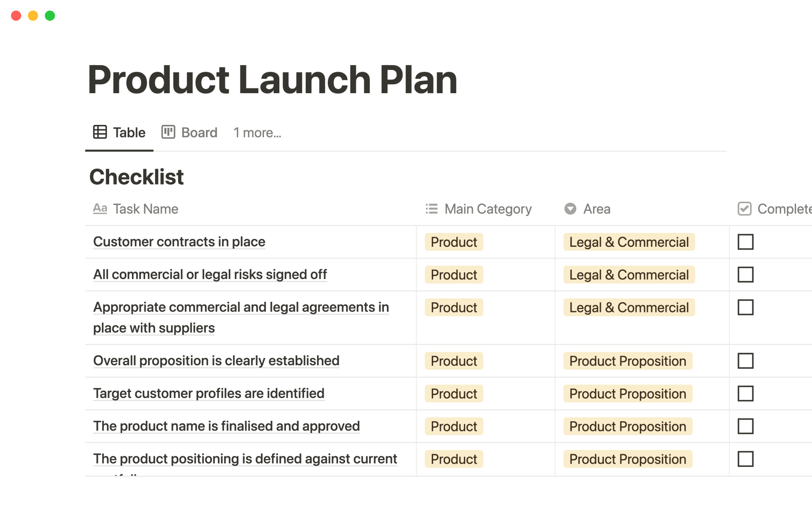Click the Main Category multi-select icon

[x=431, y=209]
